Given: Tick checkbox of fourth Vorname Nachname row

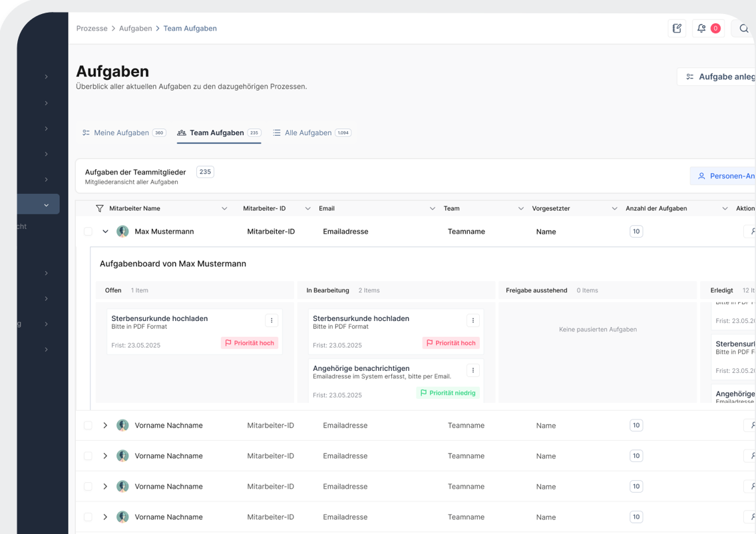Looking at the screenshot, I should (88, 517).
